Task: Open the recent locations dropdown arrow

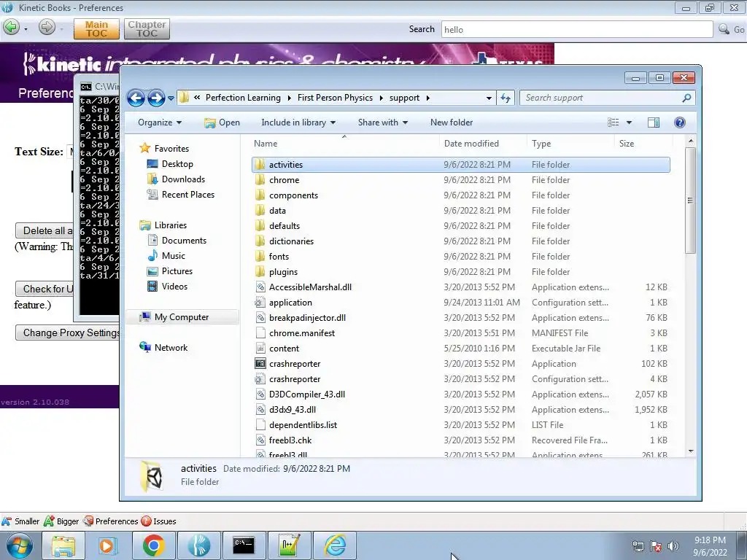Action: 171,98
